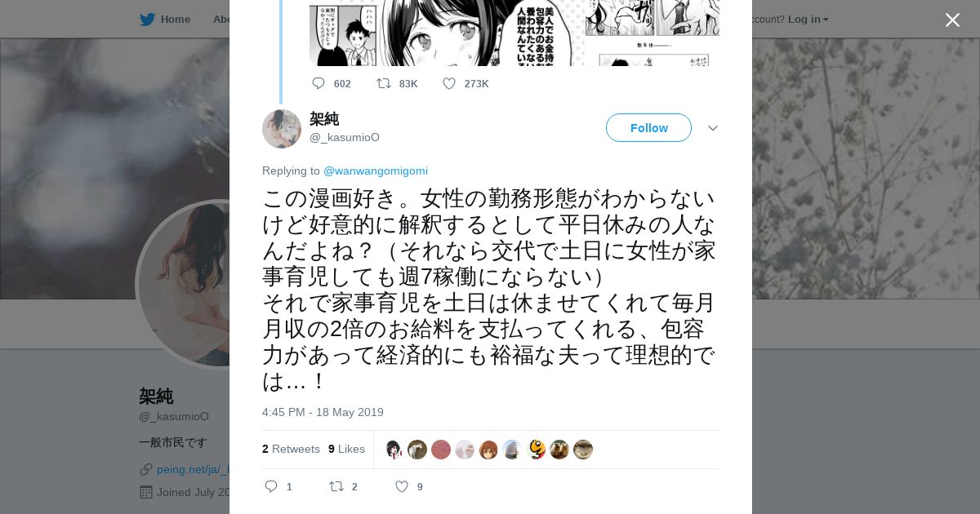980x514 pixels.
Task: Retweet the parent tweet with 83K retweets
Action: click(x=383, y=83)
